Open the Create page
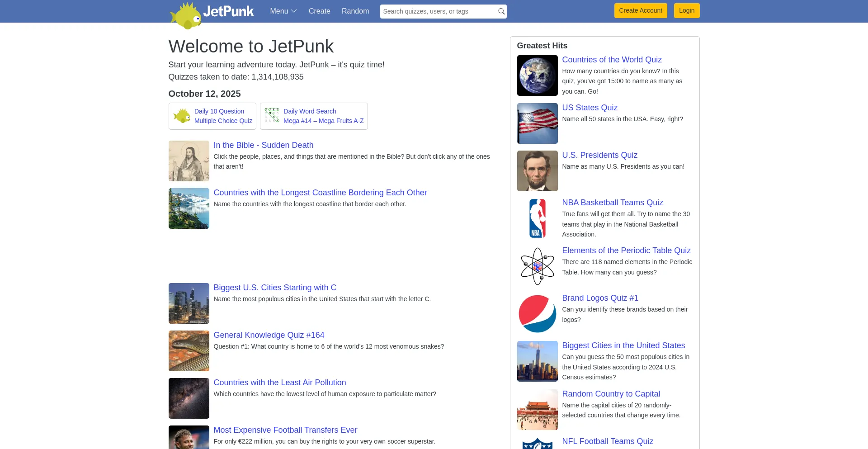868x449 pixels. [x=319, y=11]
